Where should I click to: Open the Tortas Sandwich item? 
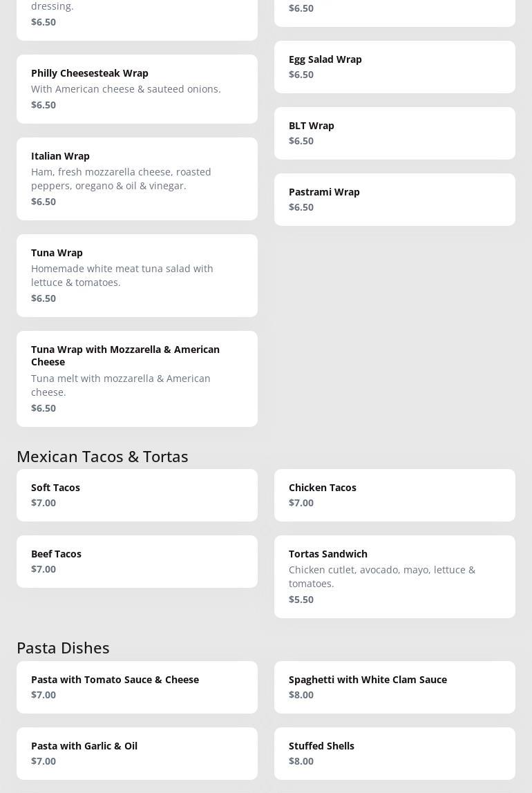click(x=395, y=576)
